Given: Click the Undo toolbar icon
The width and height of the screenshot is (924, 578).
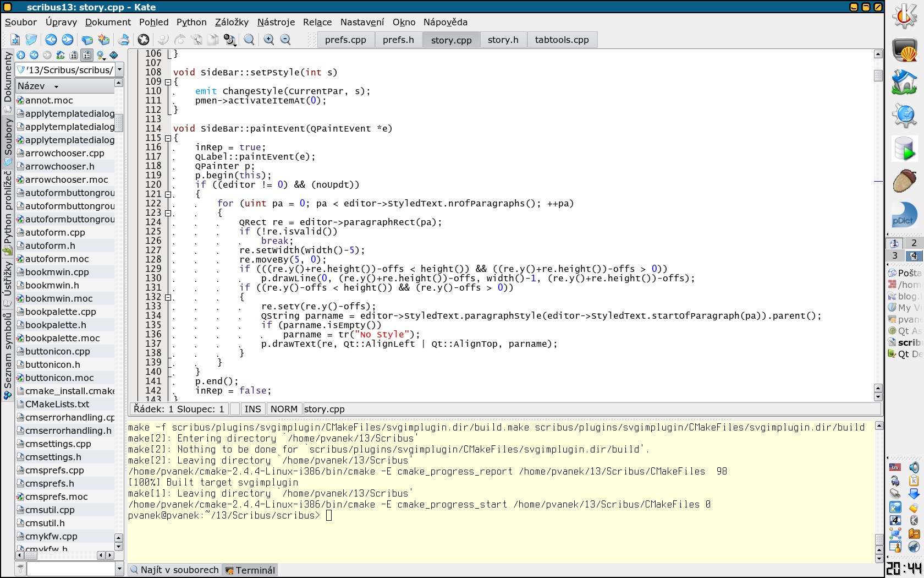Looking at the screenshot, I should 163,40.
